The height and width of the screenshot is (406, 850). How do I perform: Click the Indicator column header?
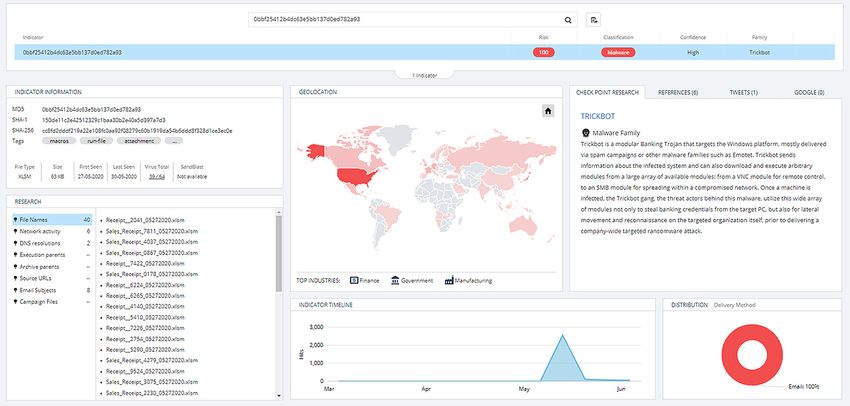(33, 37)
